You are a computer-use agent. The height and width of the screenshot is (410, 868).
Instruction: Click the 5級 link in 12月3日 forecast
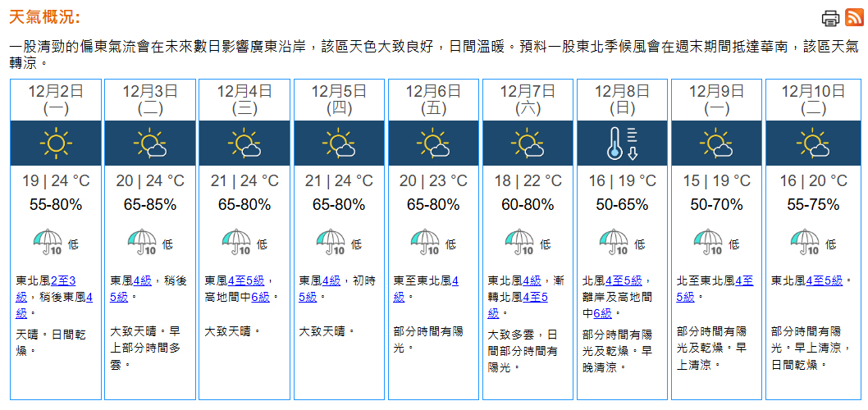click(119, 297)
